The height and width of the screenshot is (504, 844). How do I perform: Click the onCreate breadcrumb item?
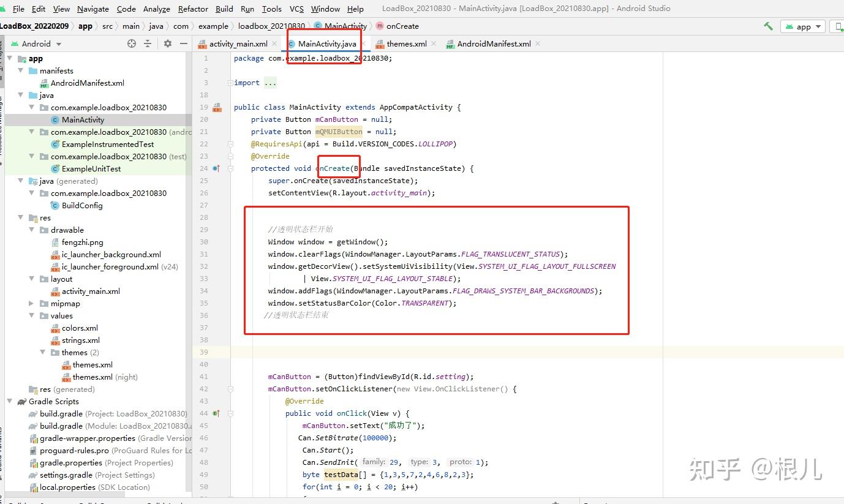pyautogui.click(x=402, y=26)
